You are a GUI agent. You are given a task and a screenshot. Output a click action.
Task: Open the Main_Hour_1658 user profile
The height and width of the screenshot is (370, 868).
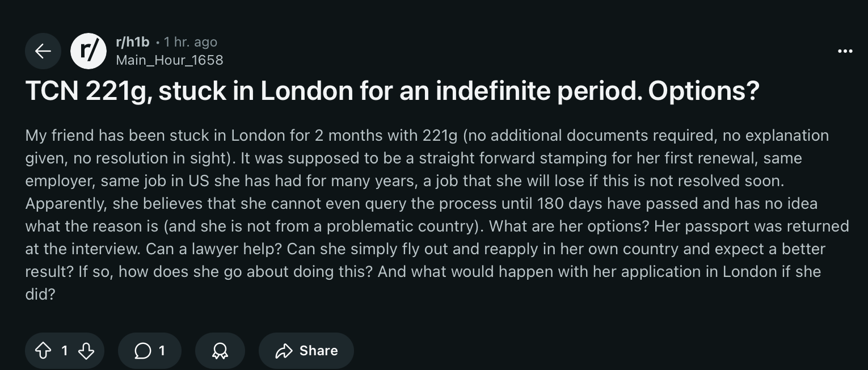169,60
